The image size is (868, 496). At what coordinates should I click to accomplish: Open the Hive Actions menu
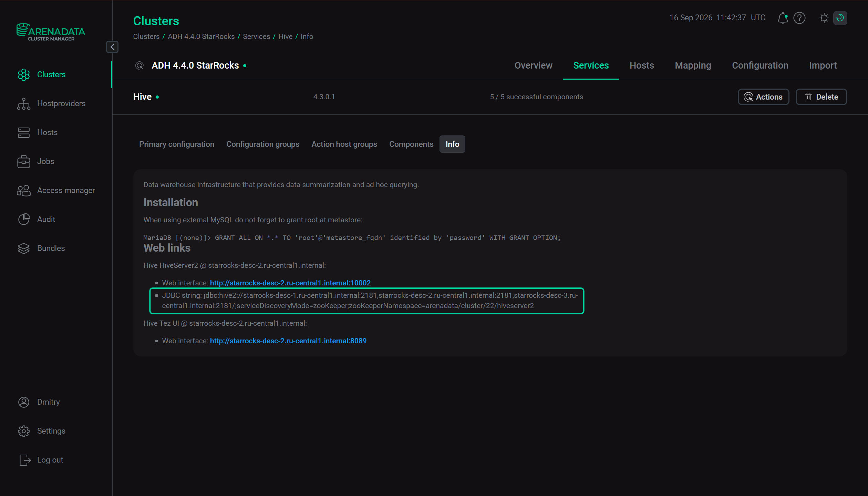point(763,97)
